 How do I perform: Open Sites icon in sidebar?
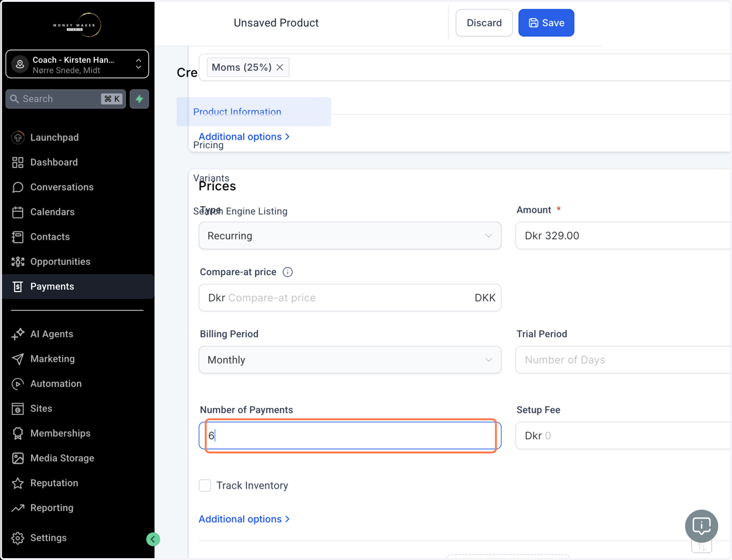coord(18,409)
